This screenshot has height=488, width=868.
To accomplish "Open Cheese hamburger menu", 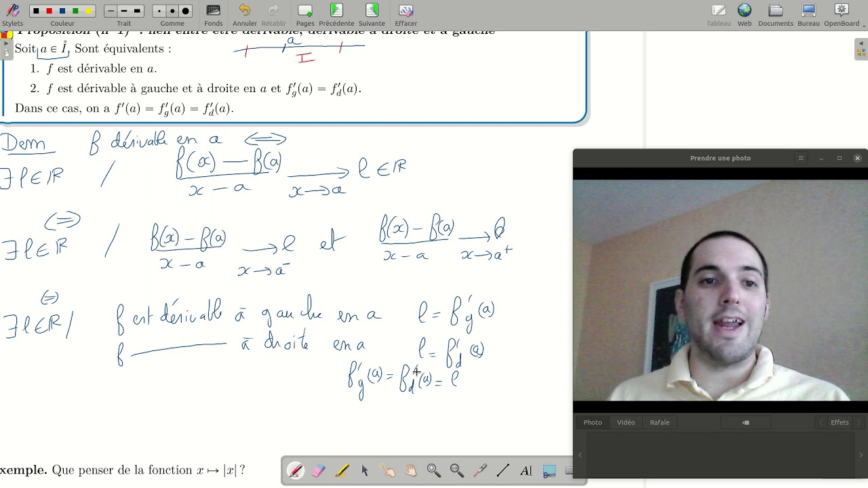I will [x=801, y=158].
